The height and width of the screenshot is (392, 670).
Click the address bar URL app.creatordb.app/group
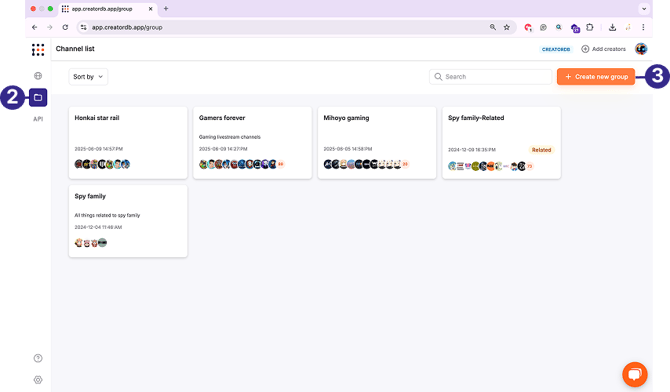tap(127, 27)
